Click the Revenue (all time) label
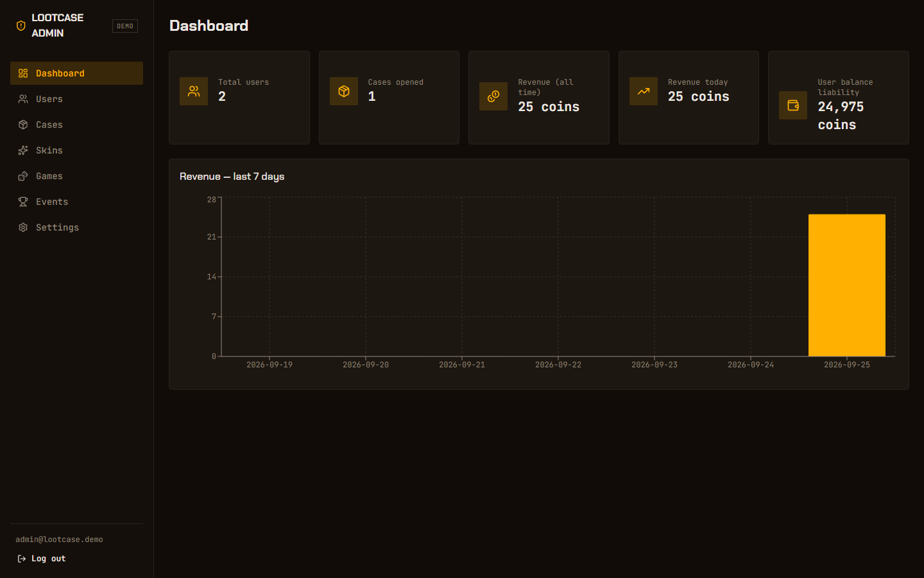Image resolution: width=924 pixels, height=578 pixels. pyautogui.click(x=545, y=87)
